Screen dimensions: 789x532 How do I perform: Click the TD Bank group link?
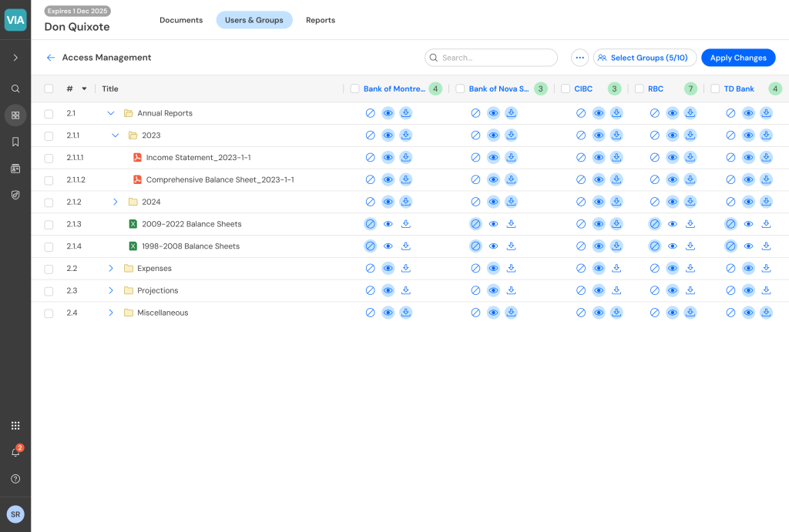(739, 89)
